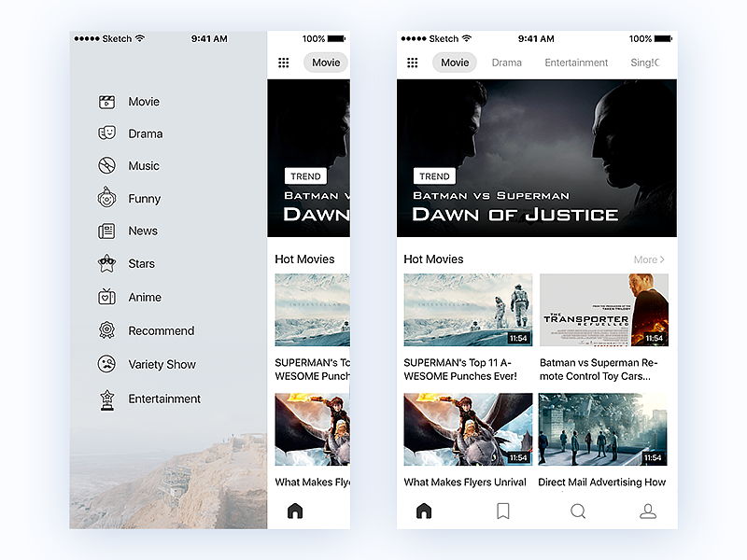Viewport: 747px width, 560px height.
Task: Open 'Direct Mail Advertising How' title
Action: (601, 482)
